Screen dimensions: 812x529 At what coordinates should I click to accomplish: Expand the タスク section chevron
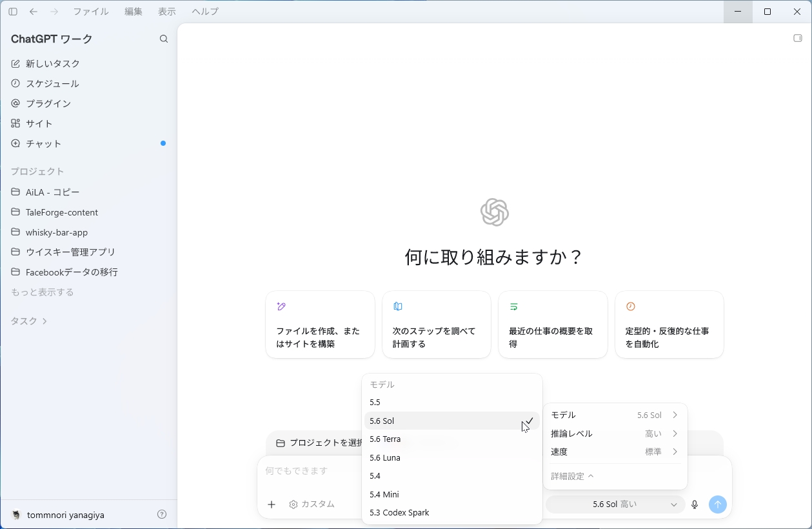pos(45,321)
